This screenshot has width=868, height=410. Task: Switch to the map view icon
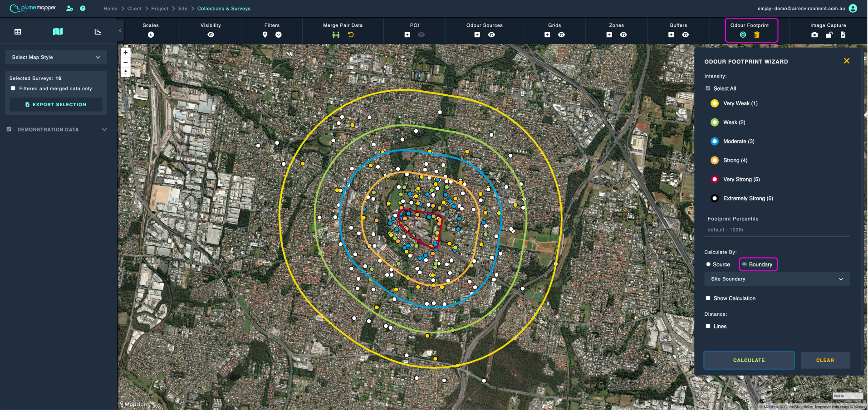(x=58, y=32)
